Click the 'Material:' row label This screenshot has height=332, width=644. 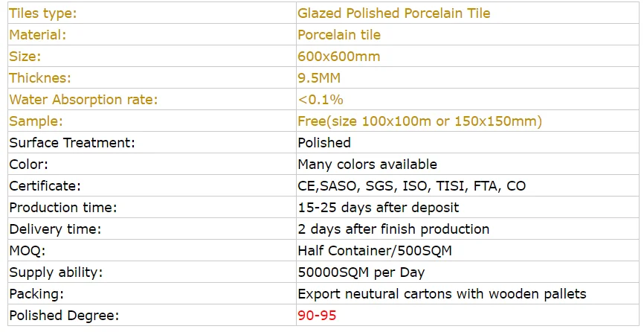coord(37,35)
